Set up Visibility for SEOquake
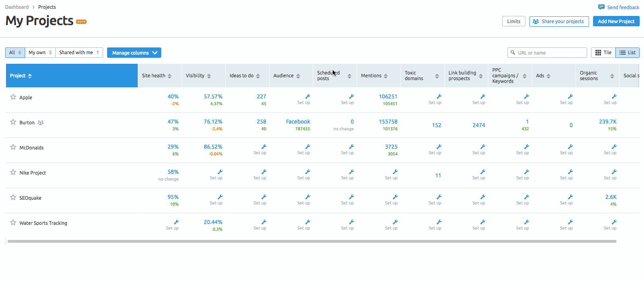Viewport: 644px width, 281px height. click(x=216, y=200)
